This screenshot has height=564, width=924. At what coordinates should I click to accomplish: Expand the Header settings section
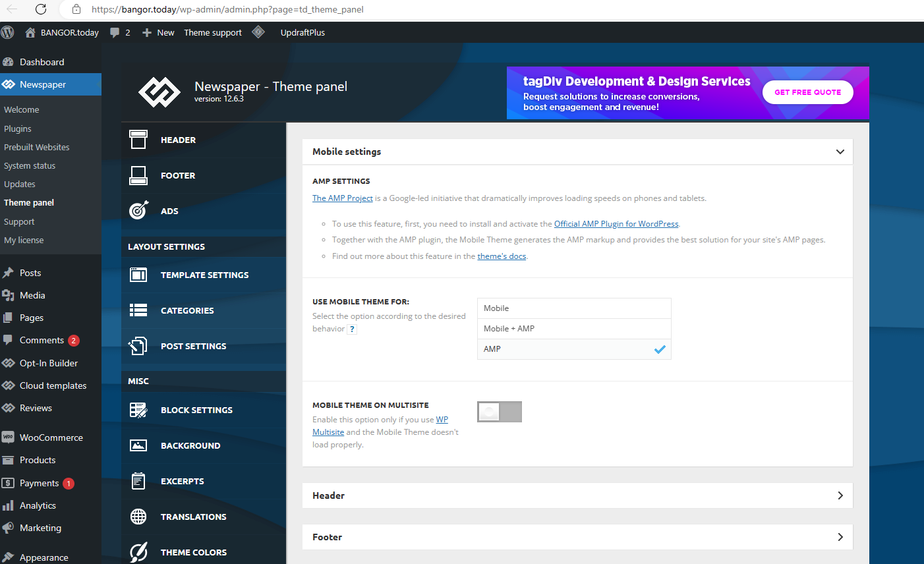tap(577, 495)
